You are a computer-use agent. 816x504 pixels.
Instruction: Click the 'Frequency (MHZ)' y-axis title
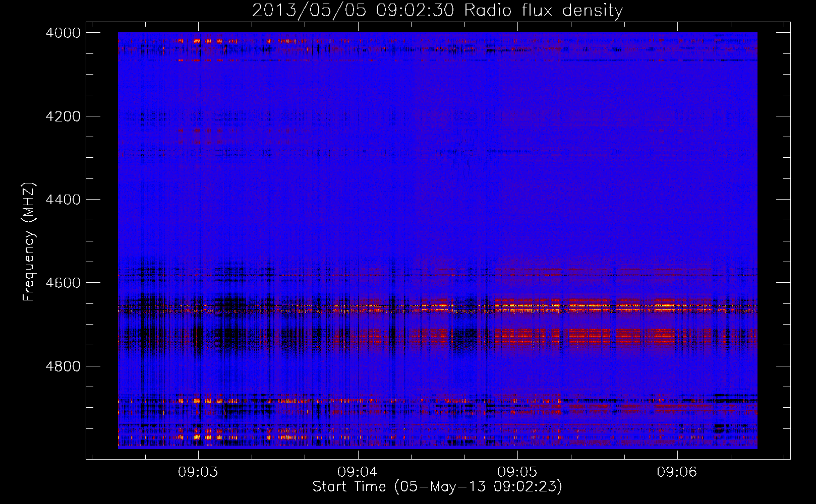tap(29, 242)
